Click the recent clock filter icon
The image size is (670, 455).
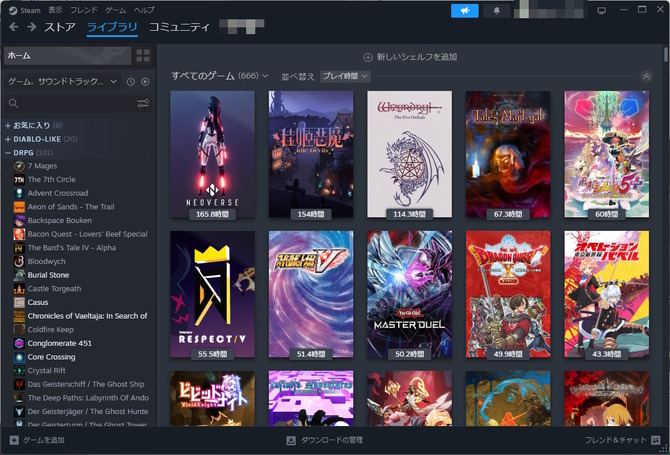[130, 81]
